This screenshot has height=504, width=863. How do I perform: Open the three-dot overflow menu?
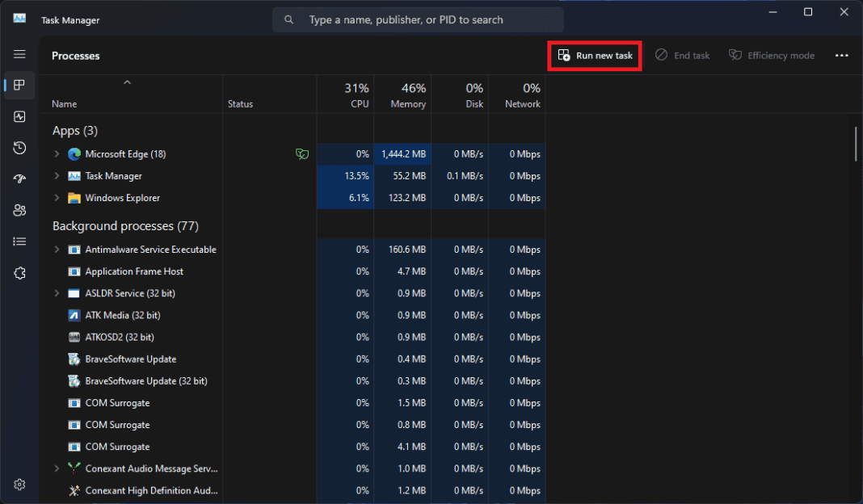pyautogui.click(x=842, y=55)
